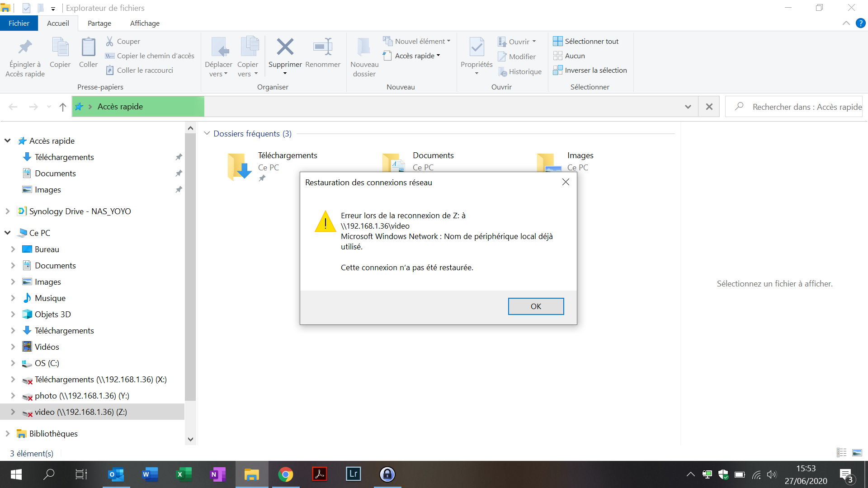This screenshot has width=868, height=488.
Task: Collapse the Ce PC tree node
Action: [x=8, y=233]
